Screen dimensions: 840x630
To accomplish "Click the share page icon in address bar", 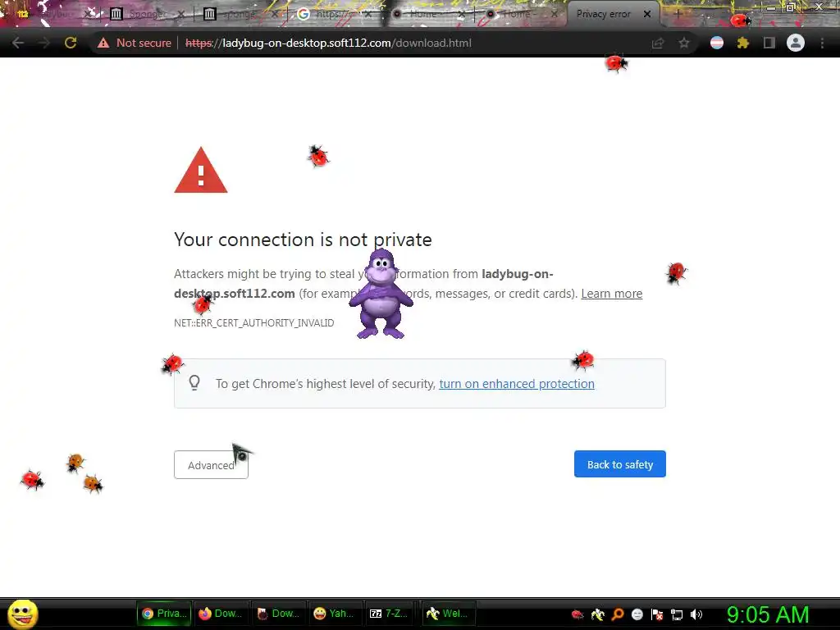I will point(658,43).
